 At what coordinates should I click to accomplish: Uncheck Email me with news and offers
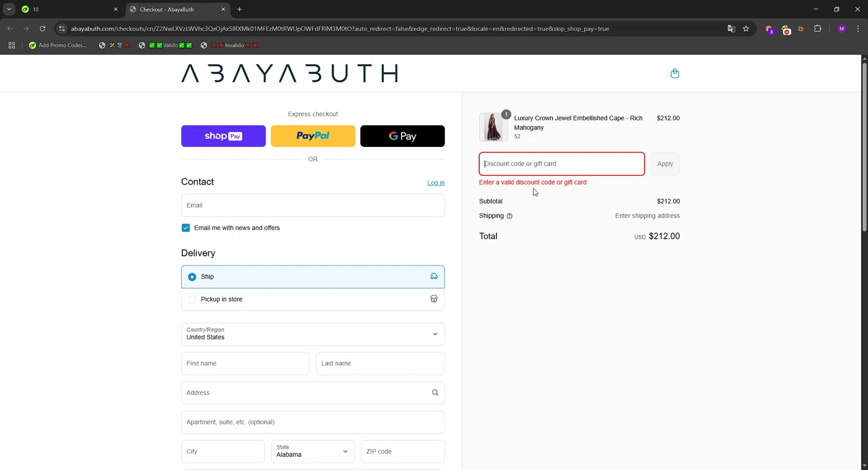click(x=186, y=228)
